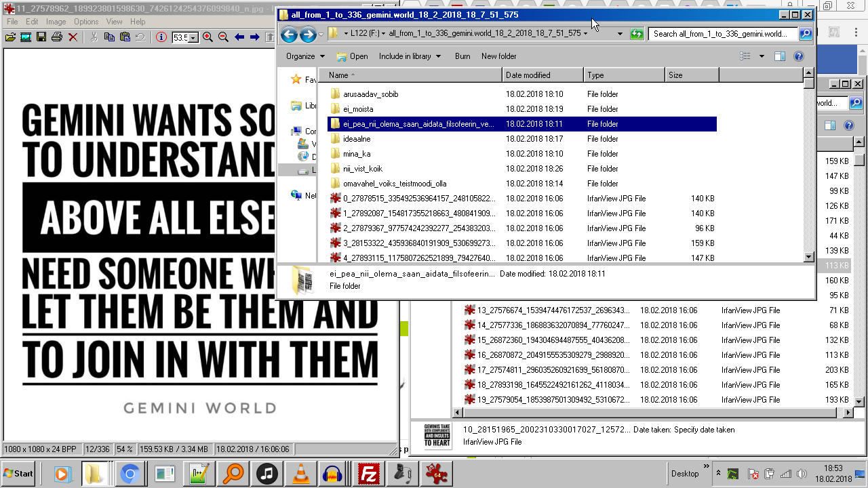Go to previous image with blue left arrow
Viewport: 868px width, 488px height.
point(239,37)
